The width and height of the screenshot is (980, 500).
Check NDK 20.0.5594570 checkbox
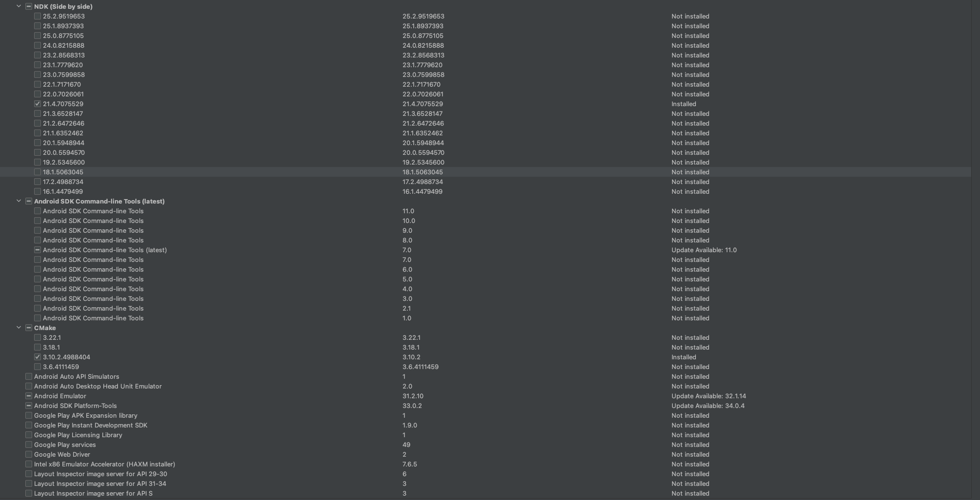[x=38, y=152]
